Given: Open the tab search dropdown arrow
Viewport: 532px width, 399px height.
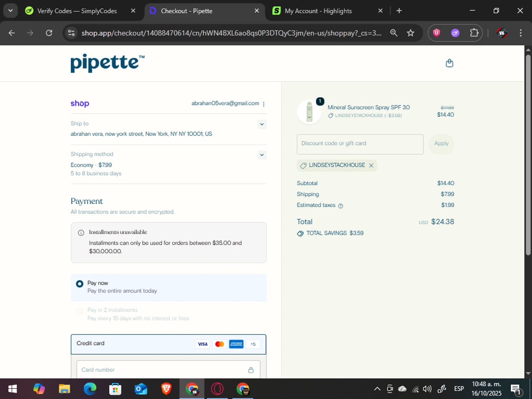Looking at the screenshot, I should (11, 11).
